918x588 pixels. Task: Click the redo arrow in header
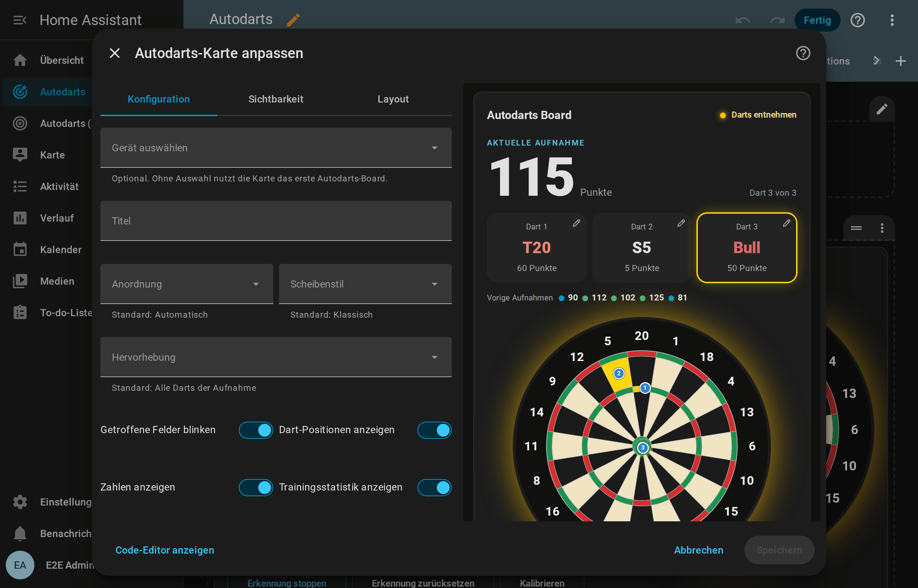(777, 20)
